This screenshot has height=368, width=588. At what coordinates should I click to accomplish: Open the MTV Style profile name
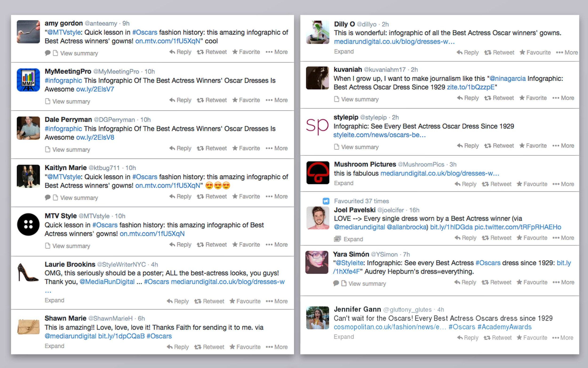coord(60,216)
